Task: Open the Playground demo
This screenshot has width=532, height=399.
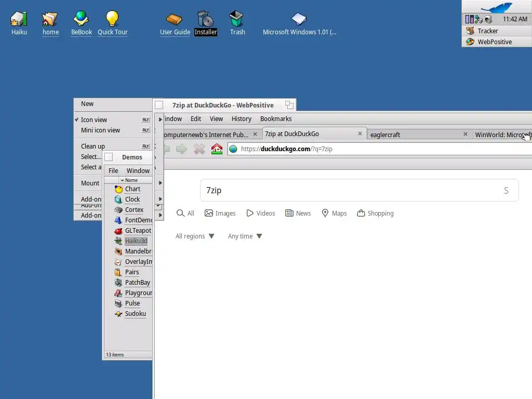Action: [133, 293]
